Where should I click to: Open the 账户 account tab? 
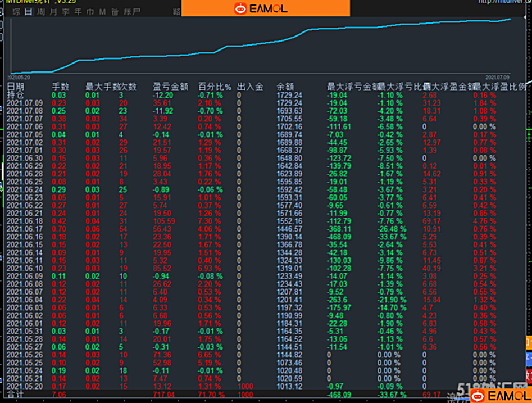pyautogui.click(x=132, y=12)
